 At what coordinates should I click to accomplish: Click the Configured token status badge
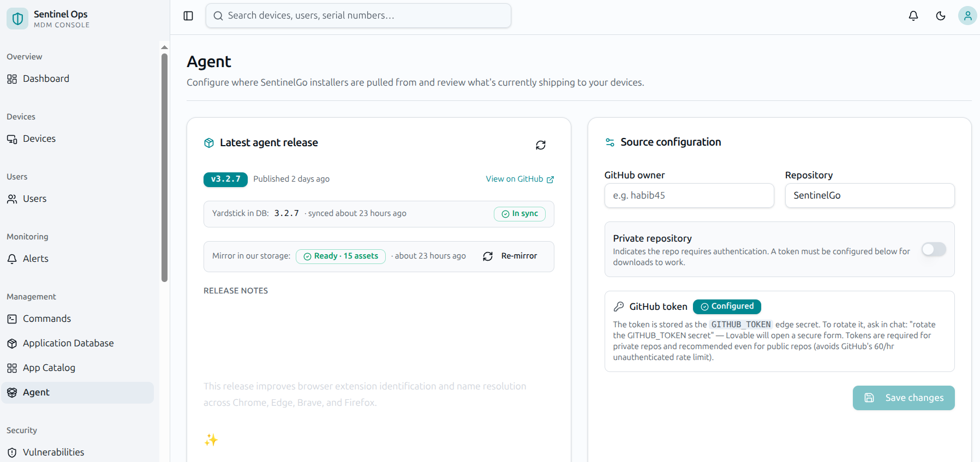(727, 307)
